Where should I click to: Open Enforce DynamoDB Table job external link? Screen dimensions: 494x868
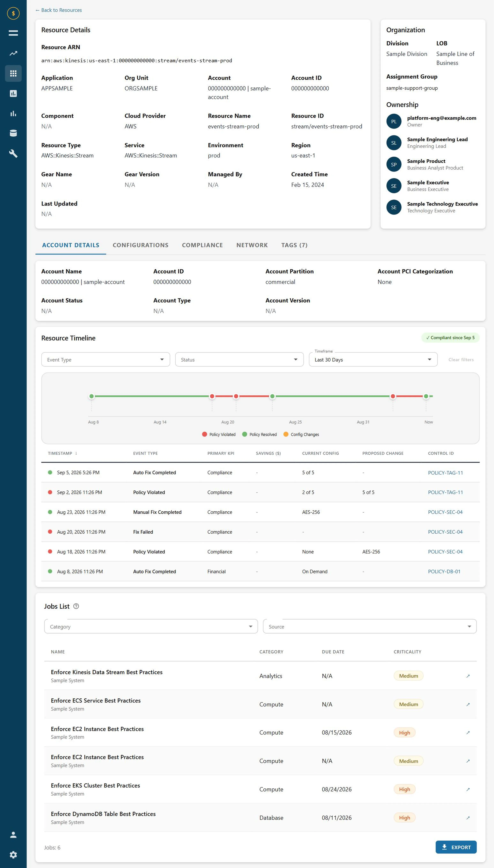(468, 817)
